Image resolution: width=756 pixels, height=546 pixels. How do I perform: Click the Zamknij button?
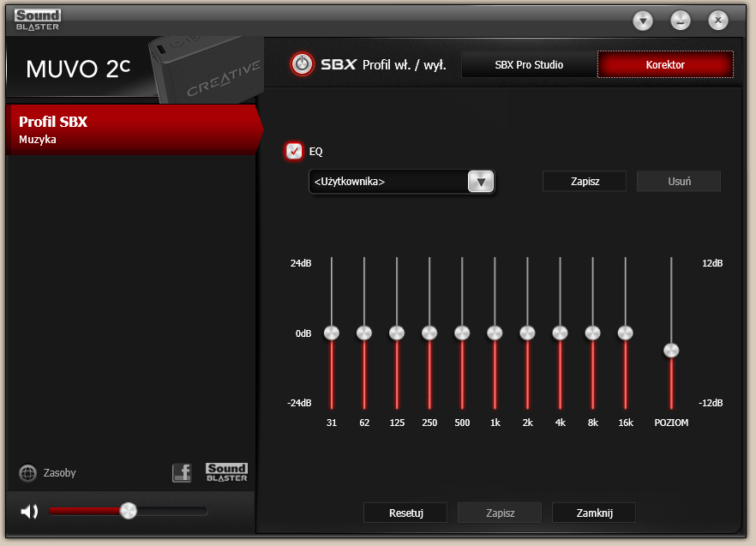pos(594,513)
